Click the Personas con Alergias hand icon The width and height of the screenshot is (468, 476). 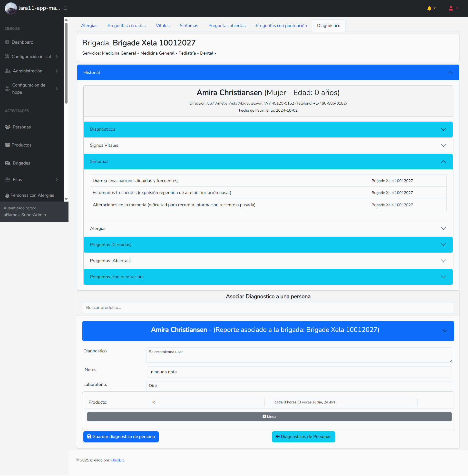pos(7,195)
